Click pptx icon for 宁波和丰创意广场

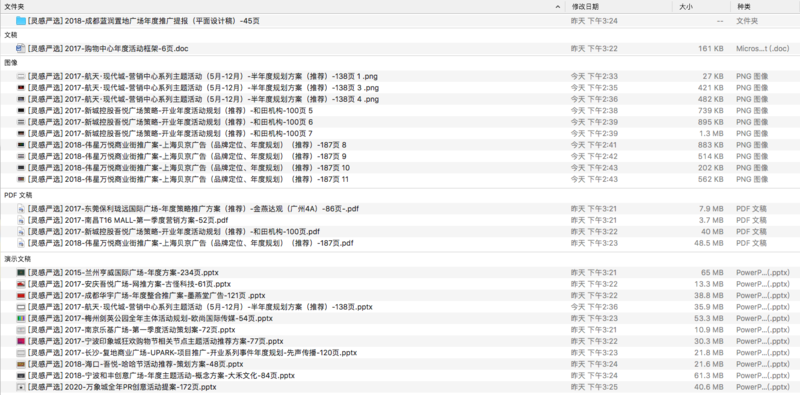21,376
